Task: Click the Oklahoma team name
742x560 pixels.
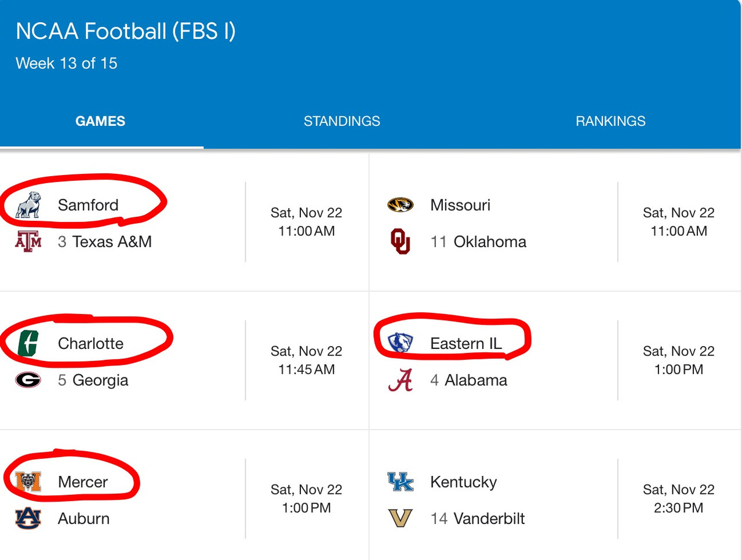Action: [x=490, y=241]
